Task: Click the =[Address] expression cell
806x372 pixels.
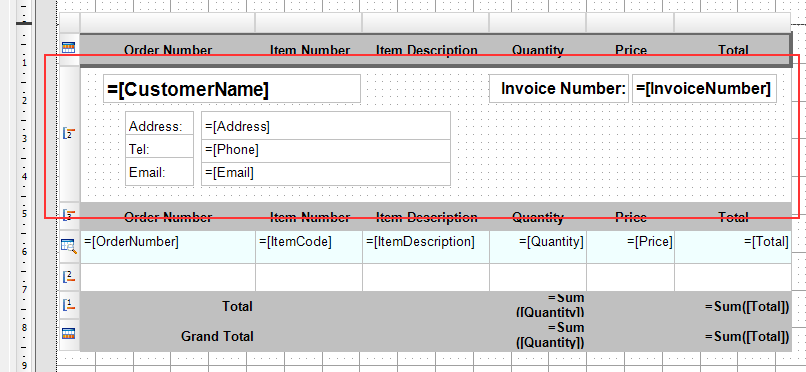Action: click(x=326, y=126)
